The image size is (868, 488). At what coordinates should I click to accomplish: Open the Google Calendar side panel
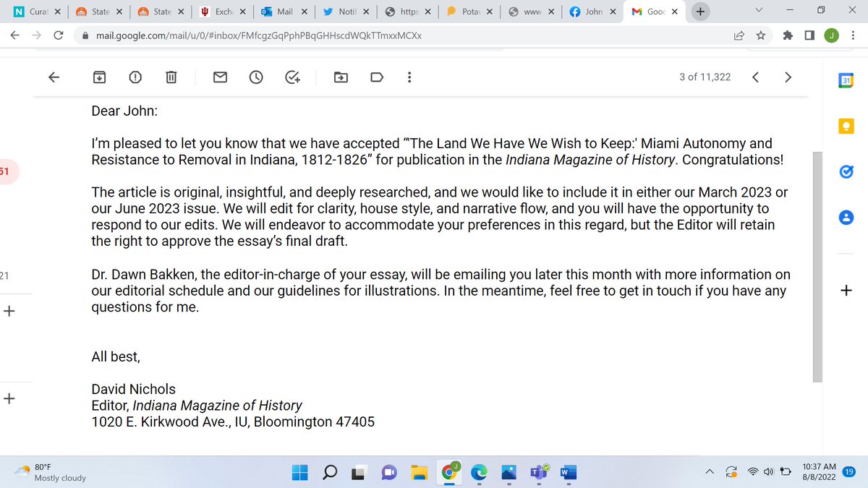click(845, 81)
